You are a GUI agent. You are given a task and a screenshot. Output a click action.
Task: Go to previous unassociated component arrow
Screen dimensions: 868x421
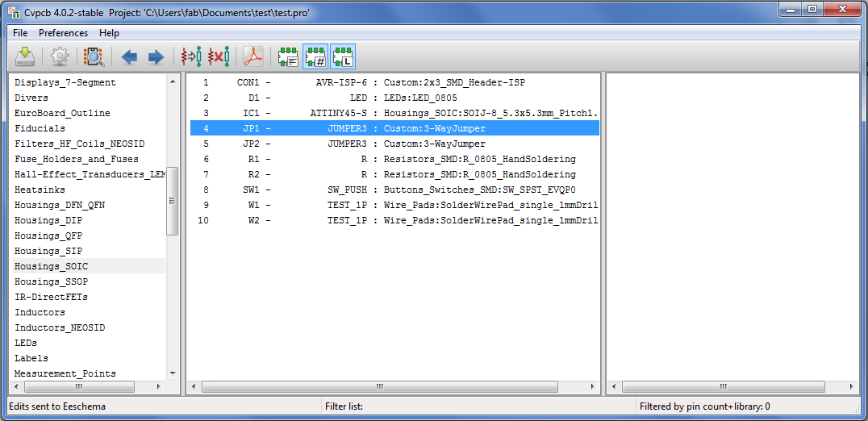(x=130, y=56)
